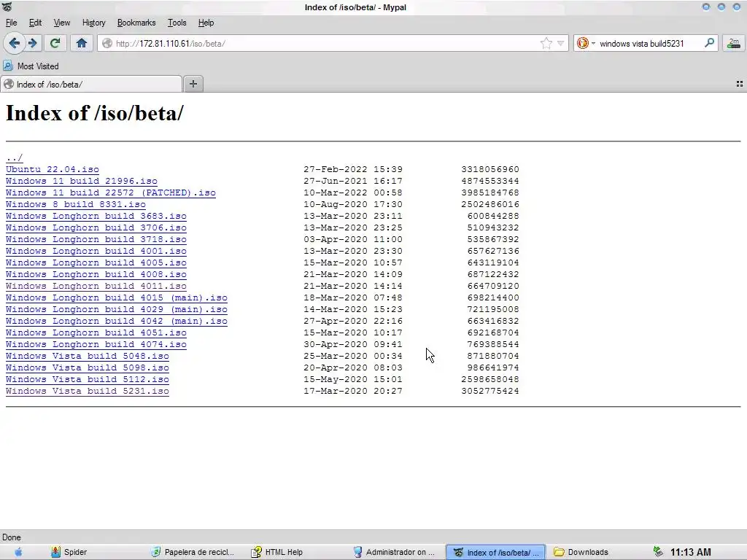Open the Edit menu
This screenshot has width=747, height=560.
[35, 23]
